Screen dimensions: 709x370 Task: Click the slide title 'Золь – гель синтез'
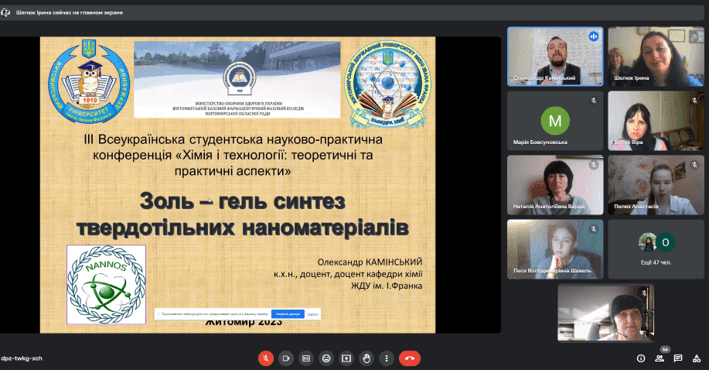pyautogui.click(x=242, y=201)
